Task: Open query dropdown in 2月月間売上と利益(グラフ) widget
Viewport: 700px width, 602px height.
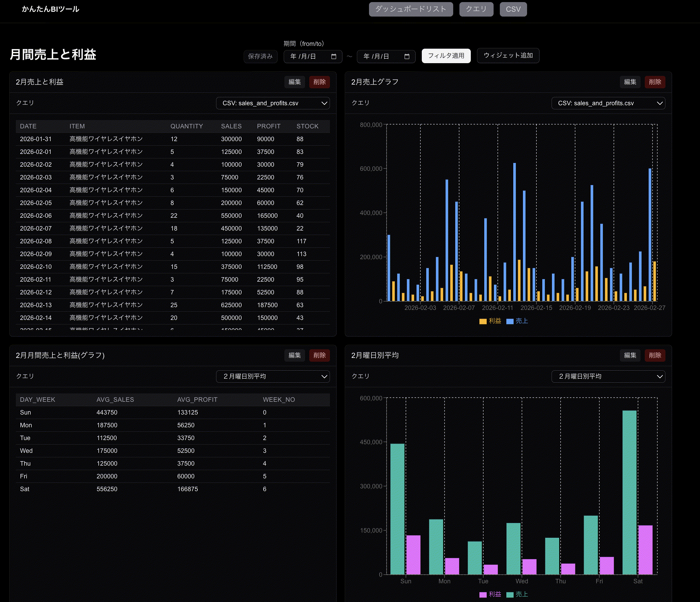Action: [x=273, y=377]
